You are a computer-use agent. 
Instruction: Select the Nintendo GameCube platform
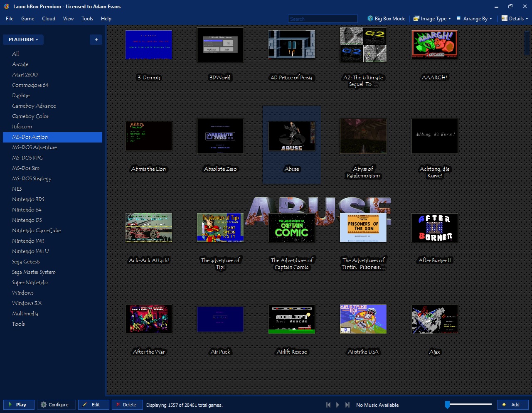[52, 230]
